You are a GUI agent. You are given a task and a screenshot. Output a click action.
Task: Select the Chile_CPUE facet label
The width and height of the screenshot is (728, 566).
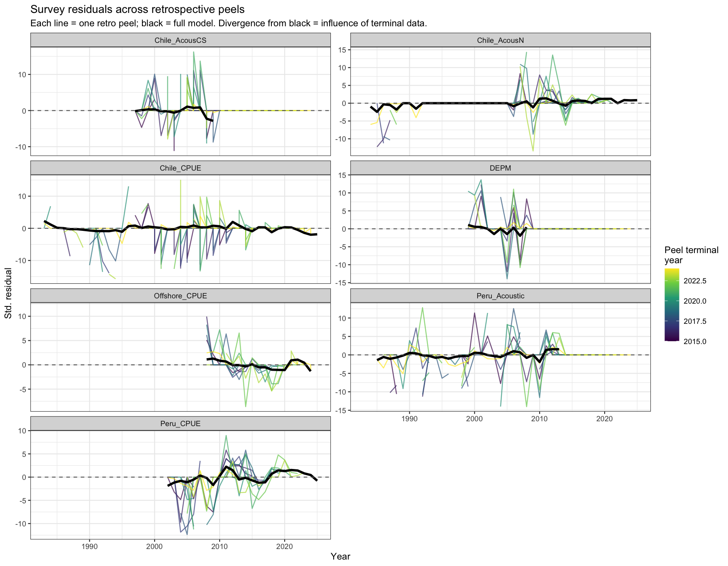(x=180, y=168)
